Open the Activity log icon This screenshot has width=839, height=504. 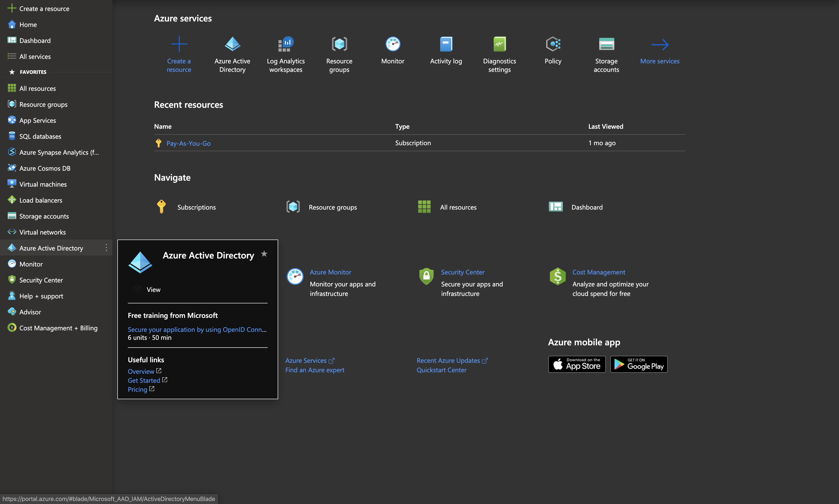point(446,44)
